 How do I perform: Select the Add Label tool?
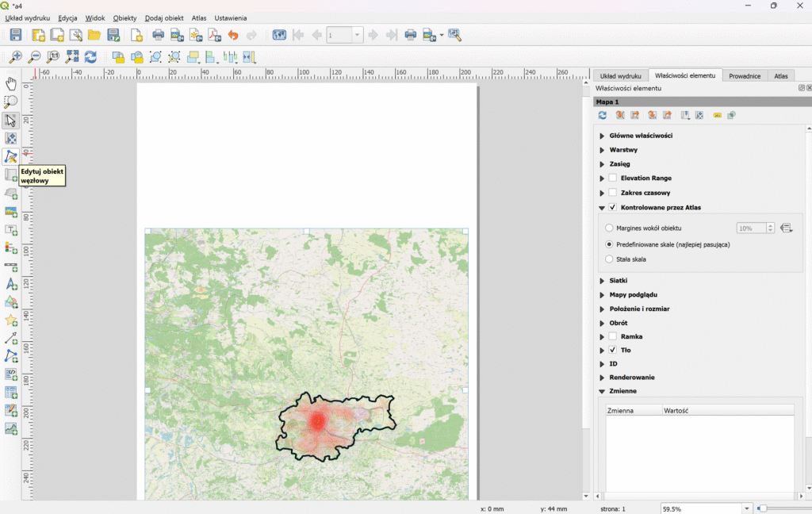(x=11, y=230)
